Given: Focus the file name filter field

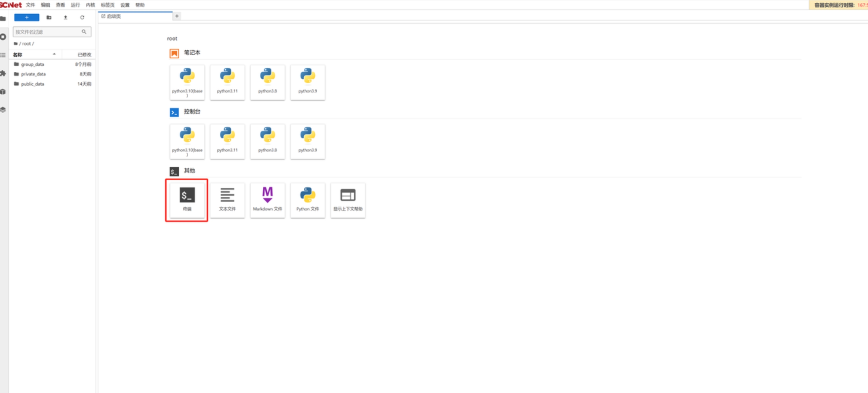Looking at the screenshot, I should [47, 32].
